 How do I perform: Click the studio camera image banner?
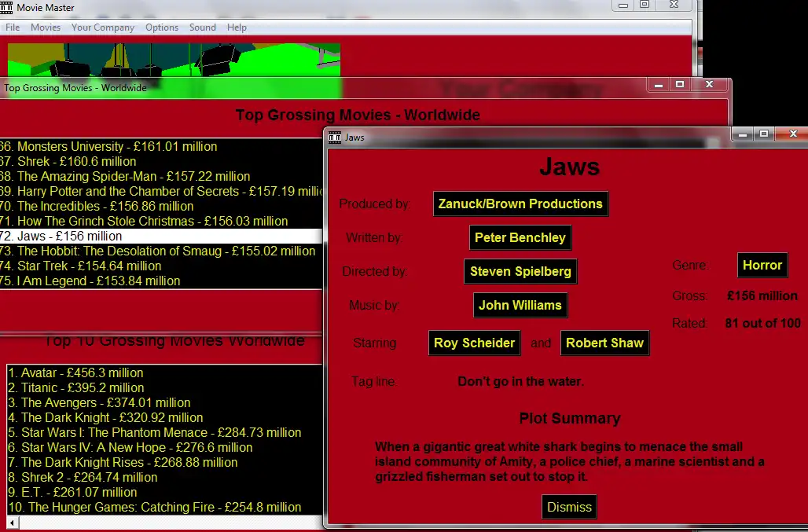click(x=174, y=60)
